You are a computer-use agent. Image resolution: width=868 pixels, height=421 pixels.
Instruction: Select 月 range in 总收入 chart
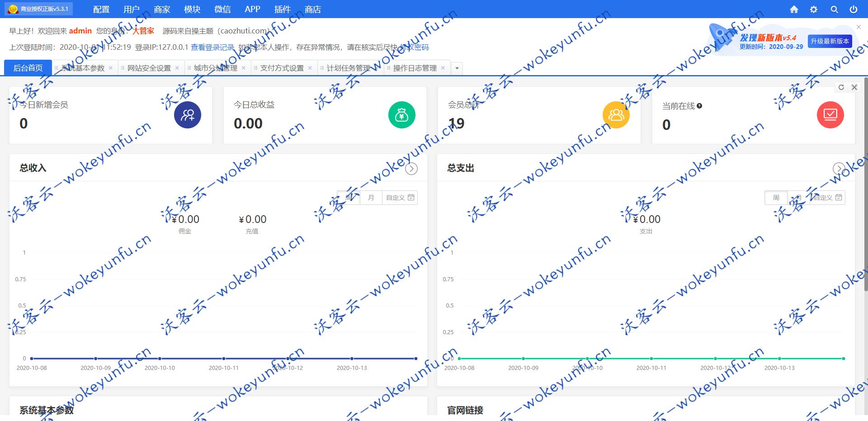[x=371, y=198]
